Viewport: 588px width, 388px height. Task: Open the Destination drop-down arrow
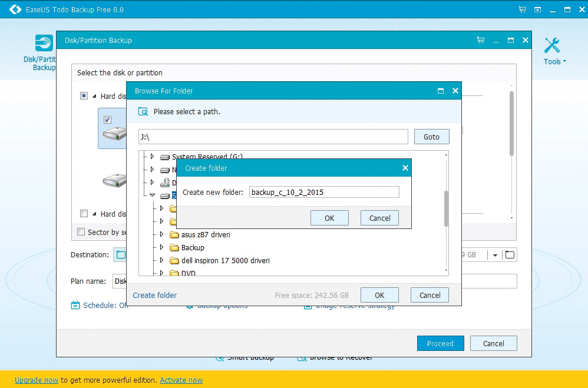[495, 256]
